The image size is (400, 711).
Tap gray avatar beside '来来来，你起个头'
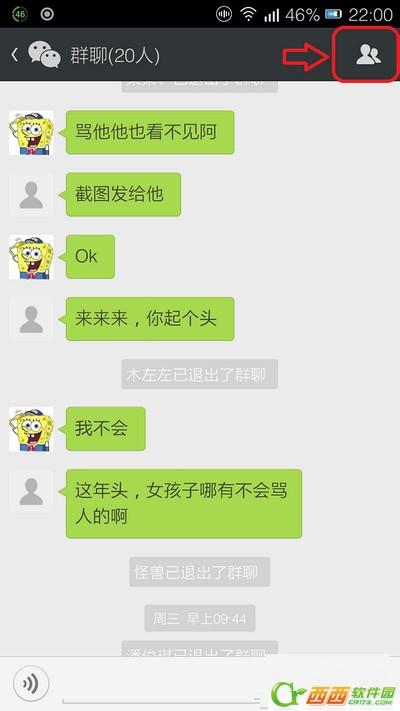point(31,319)
